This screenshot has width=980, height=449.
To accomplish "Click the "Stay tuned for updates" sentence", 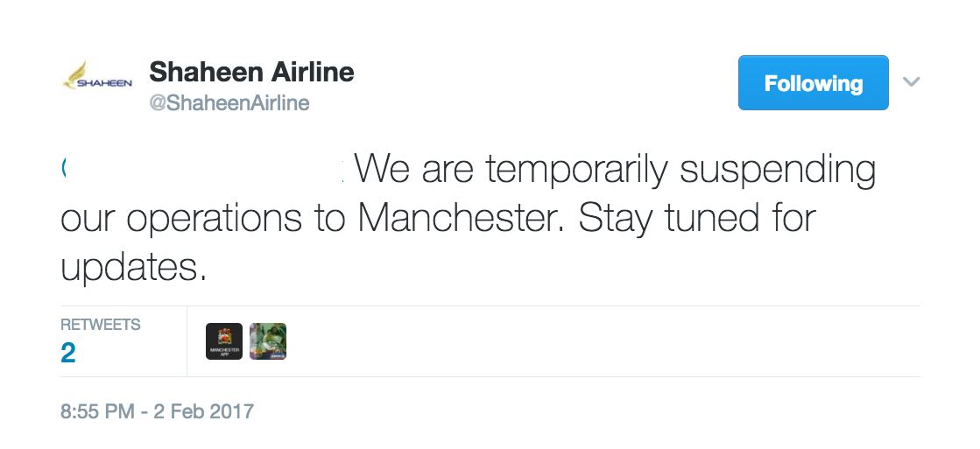I will pos(439,243).
